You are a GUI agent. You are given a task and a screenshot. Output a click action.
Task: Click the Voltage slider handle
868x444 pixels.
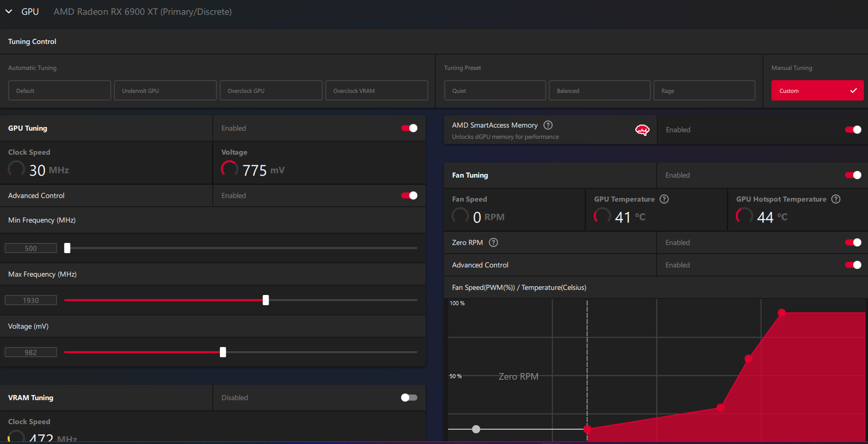[223, 352]
